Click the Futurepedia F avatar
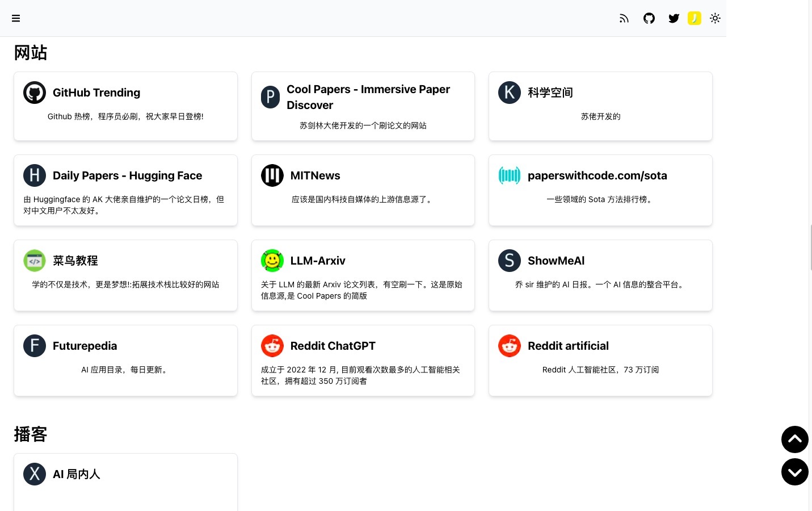Image resolution: width=812 pixels, height=511 pixels. click(x=35, y=346)
